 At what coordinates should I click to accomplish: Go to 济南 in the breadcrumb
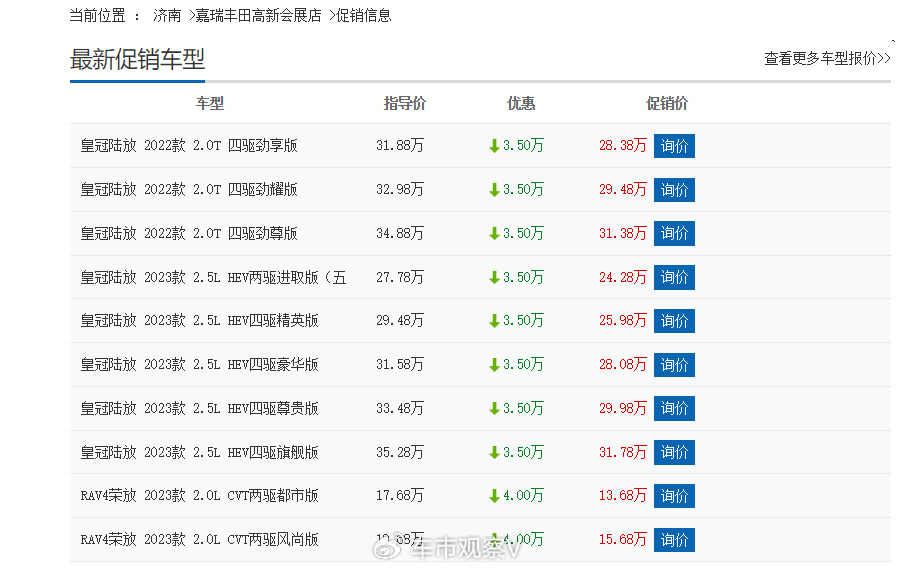tap(167, 15)
